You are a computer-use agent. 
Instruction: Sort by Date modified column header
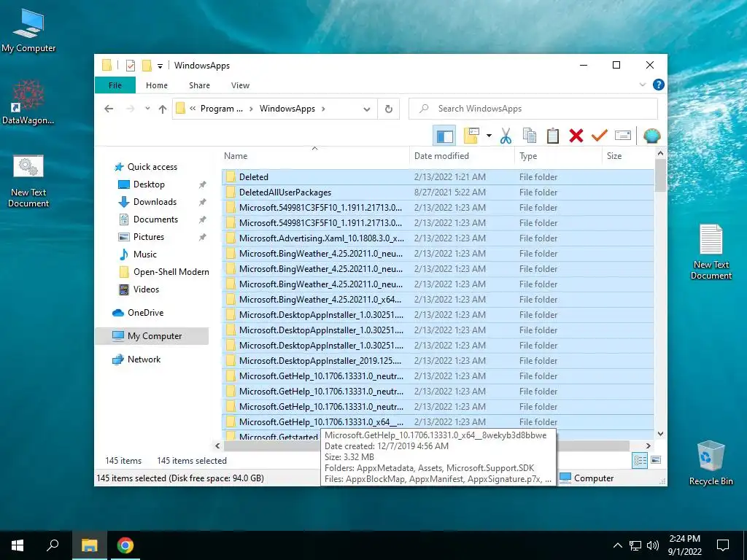462,156
